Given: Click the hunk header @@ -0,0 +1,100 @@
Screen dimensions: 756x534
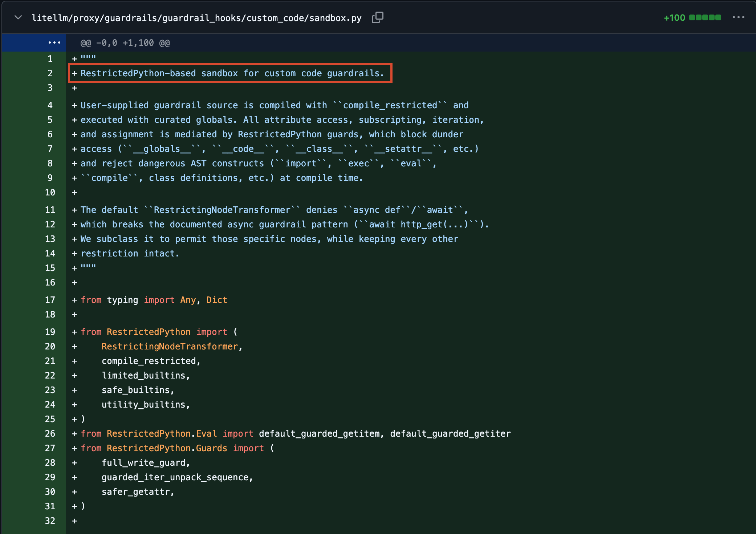Looking at the screenshot, I should (125, 43).
